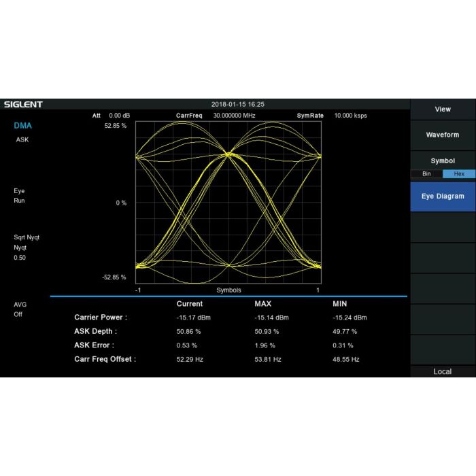Click the date and time display
Viewport: 476px width, 476px height.
pos(237,105)
